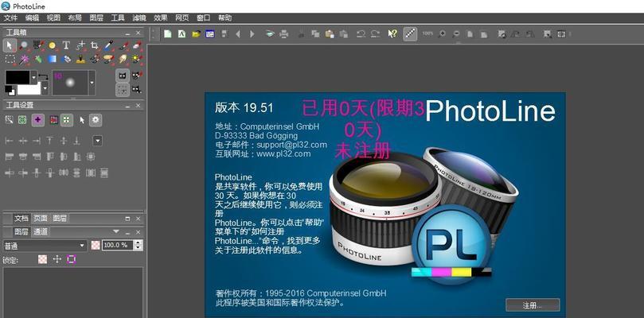Click the New Document toolbar icon

point(168,34)
